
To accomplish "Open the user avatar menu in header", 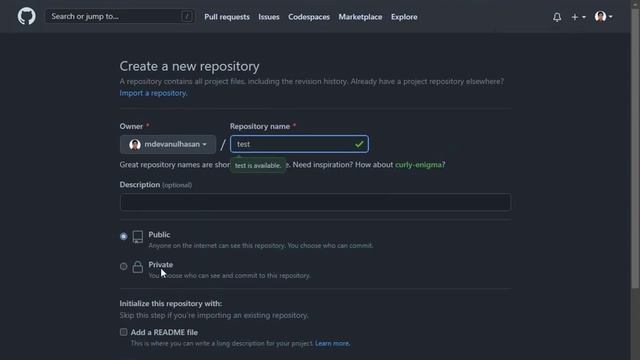I will [603, 17].
